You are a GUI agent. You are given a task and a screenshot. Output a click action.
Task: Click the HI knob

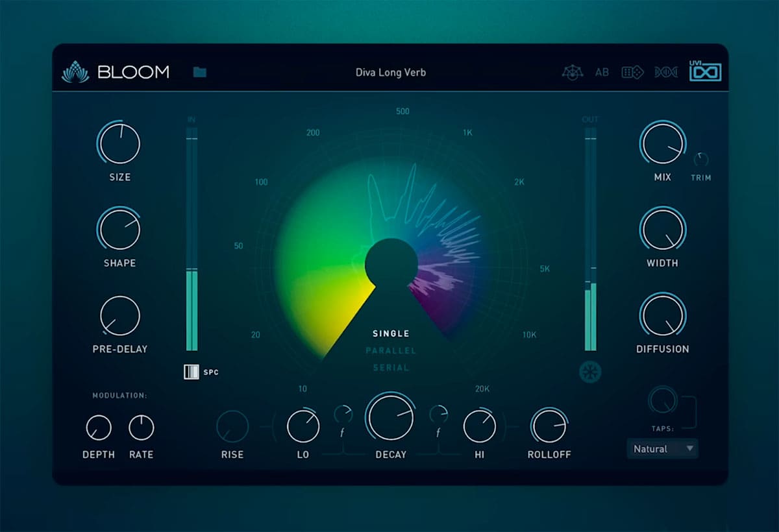point(479,426)
